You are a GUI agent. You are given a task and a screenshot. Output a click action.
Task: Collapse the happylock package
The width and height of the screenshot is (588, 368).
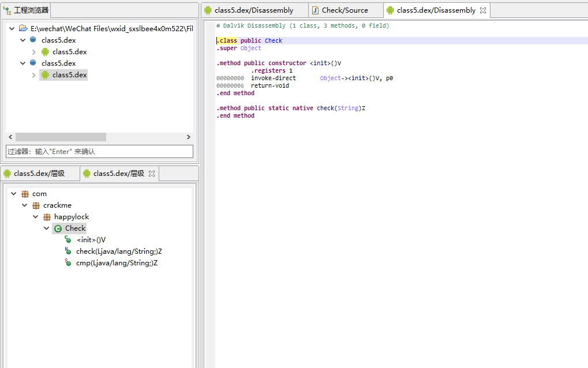[x=36, y=217]
